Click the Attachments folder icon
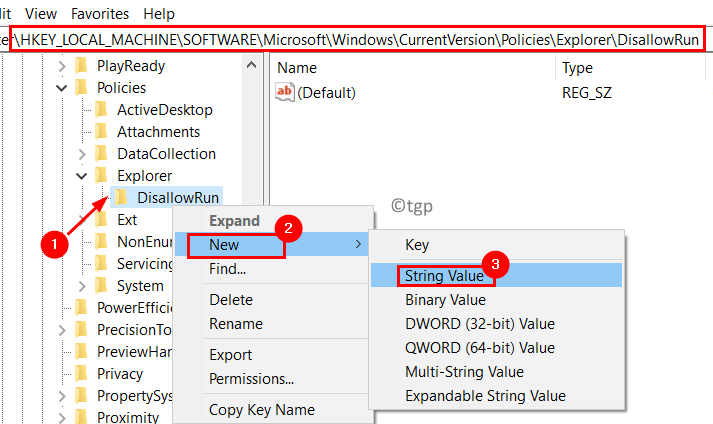Screen dimensions: 713x424 pos(101,131)
